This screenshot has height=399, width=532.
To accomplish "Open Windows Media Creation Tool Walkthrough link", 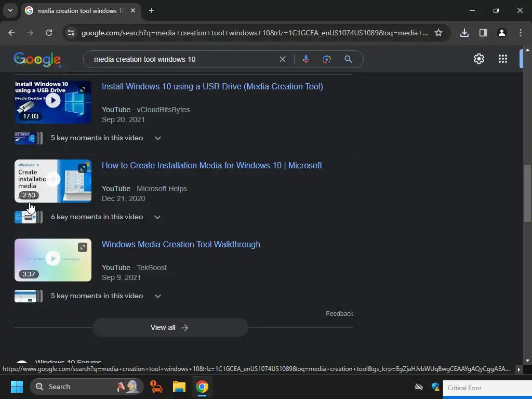I will (x=181, y=245).
